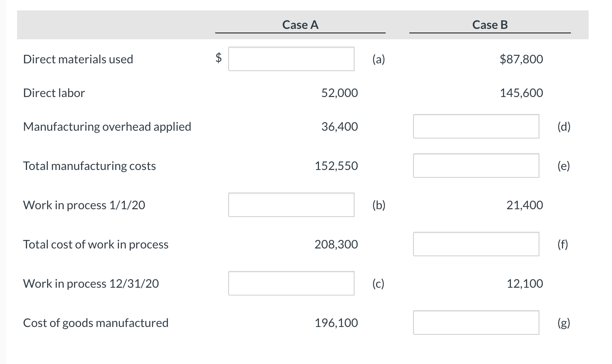Viewport: 612px width, 364px height.
Task: Click the 52,000 Direct labor value
Action: tap(339, 93)
